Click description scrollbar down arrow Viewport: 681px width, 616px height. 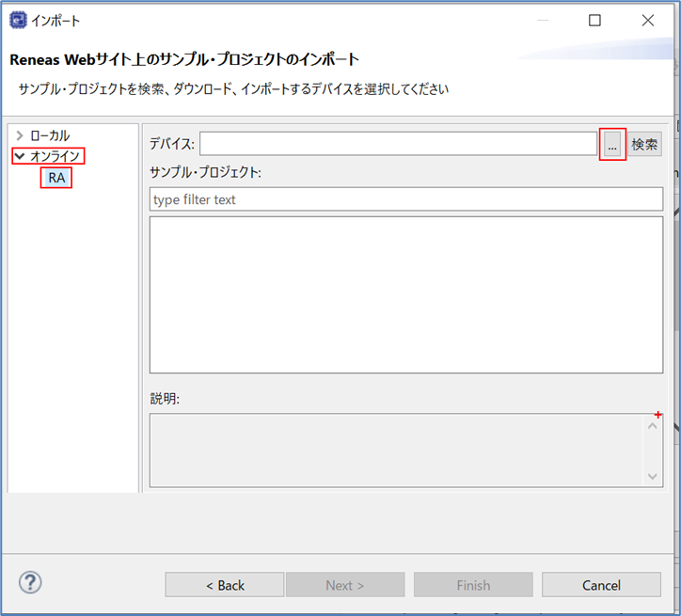653,476
